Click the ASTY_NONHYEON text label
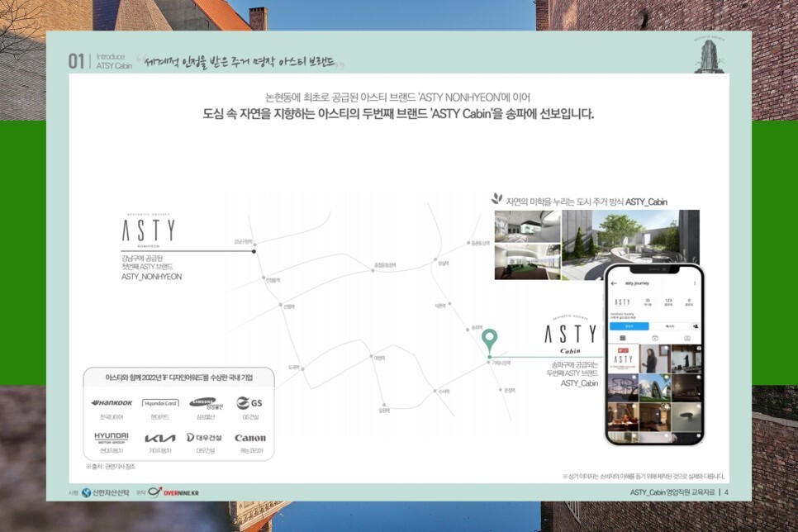Screen dimensions: 798x532 (151, 277)
